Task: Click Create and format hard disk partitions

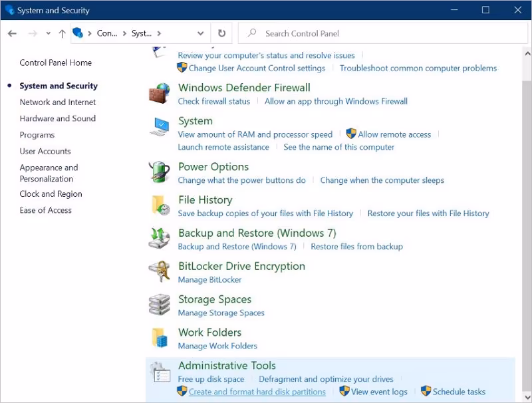Action: (x=257, y=392)
